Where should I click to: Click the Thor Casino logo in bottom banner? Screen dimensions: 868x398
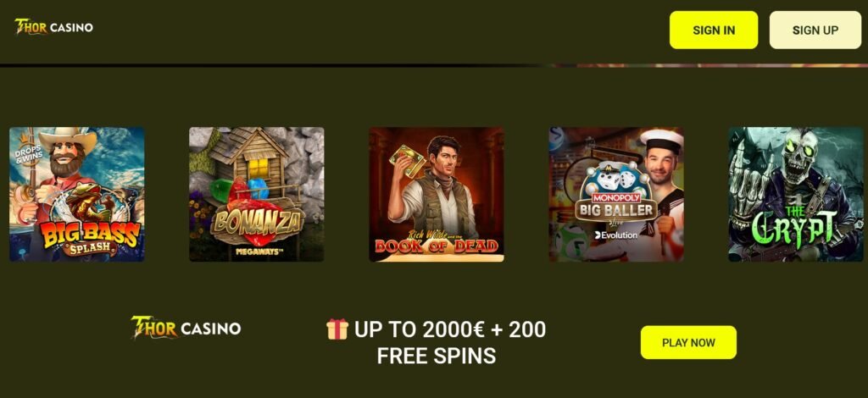[186, 327]
